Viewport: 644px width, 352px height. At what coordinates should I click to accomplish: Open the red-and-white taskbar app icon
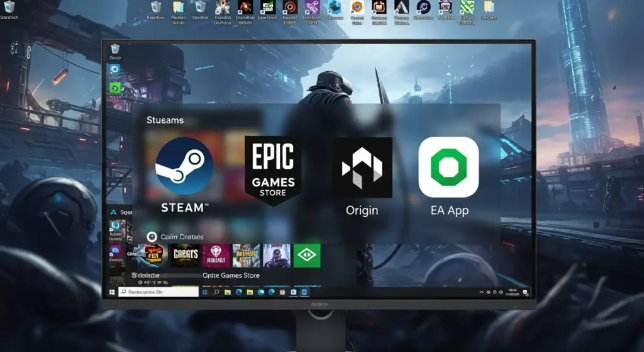[x=282, y=292]
